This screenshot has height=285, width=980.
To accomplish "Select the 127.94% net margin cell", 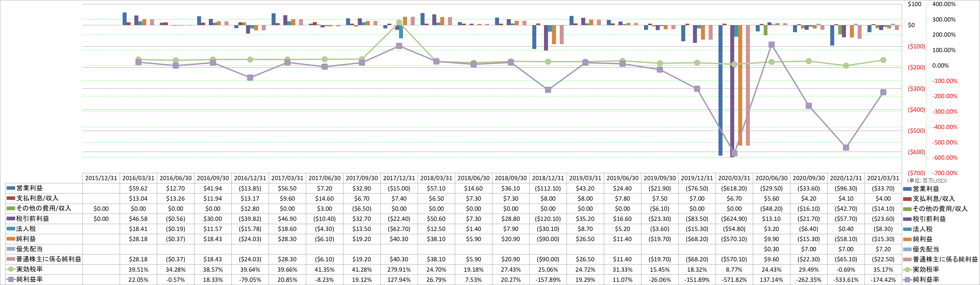I will pos(399,280).
